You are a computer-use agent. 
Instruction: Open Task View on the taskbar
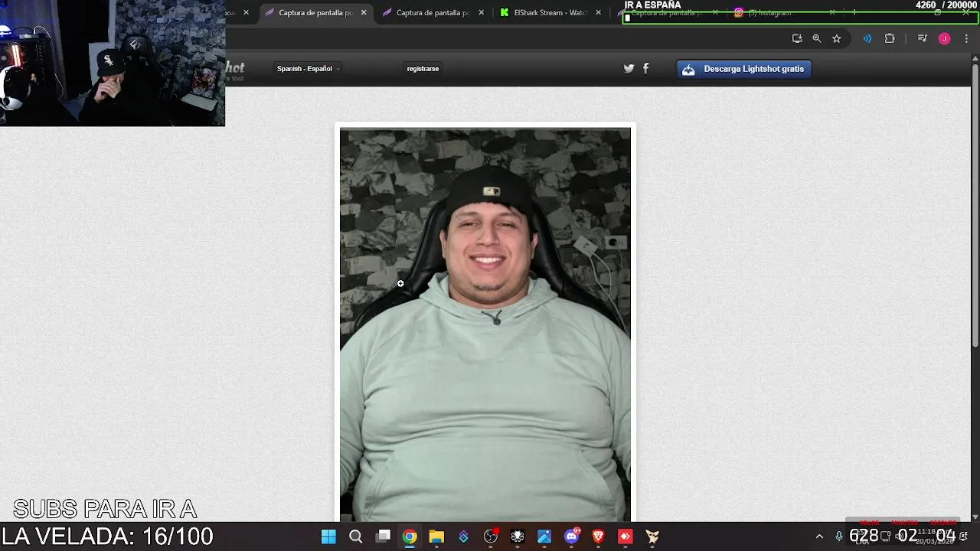coord(383,536)
